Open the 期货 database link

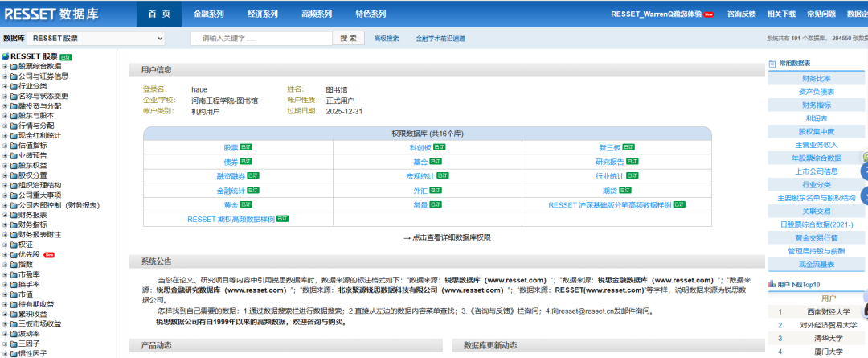pos(609,191)
